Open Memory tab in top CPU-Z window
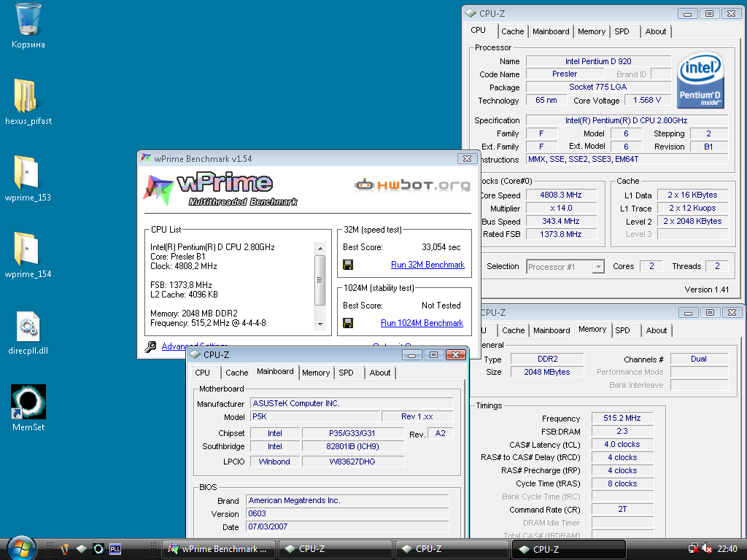747x560 pixels. pos(591,31)
